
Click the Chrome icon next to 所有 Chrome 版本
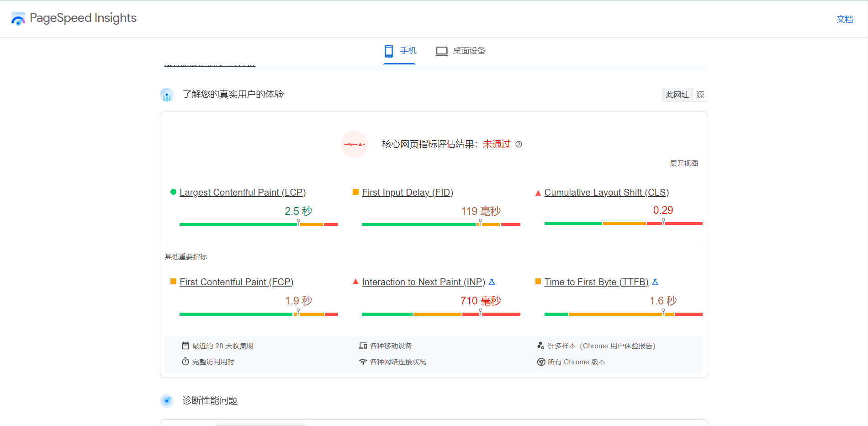point(540,362)
